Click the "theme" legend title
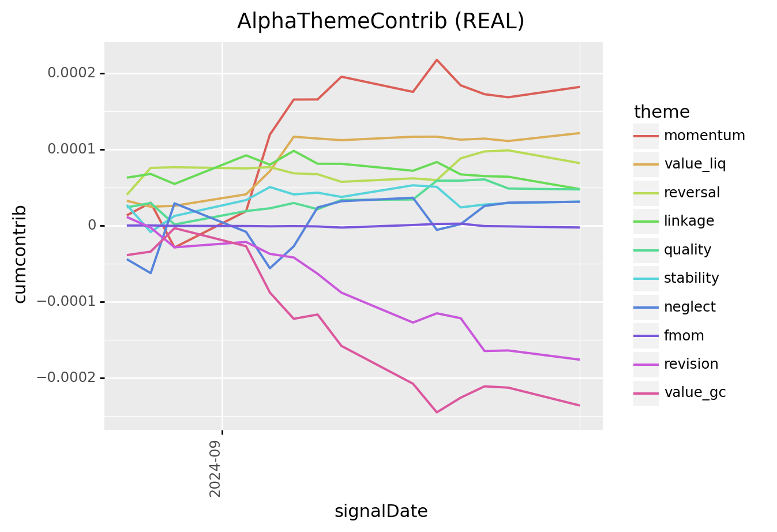This screenshot has width=777, height=532. tap(662, 112)
